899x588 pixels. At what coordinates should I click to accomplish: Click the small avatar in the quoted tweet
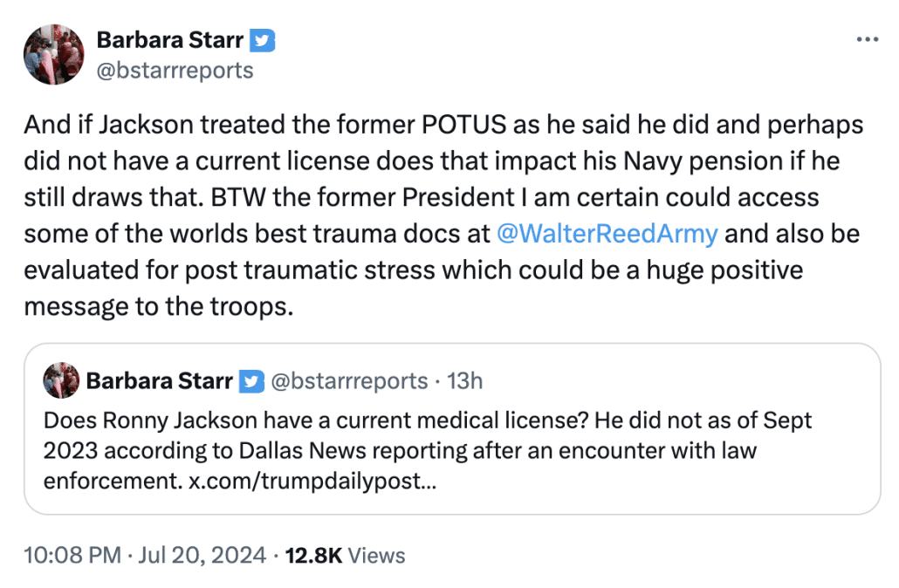coord(61,380)
